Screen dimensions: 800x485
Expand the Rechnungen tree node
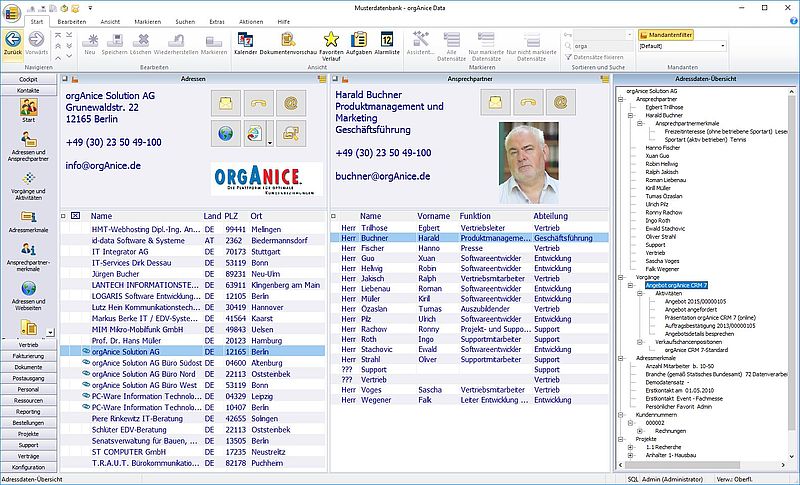point(640,431)
